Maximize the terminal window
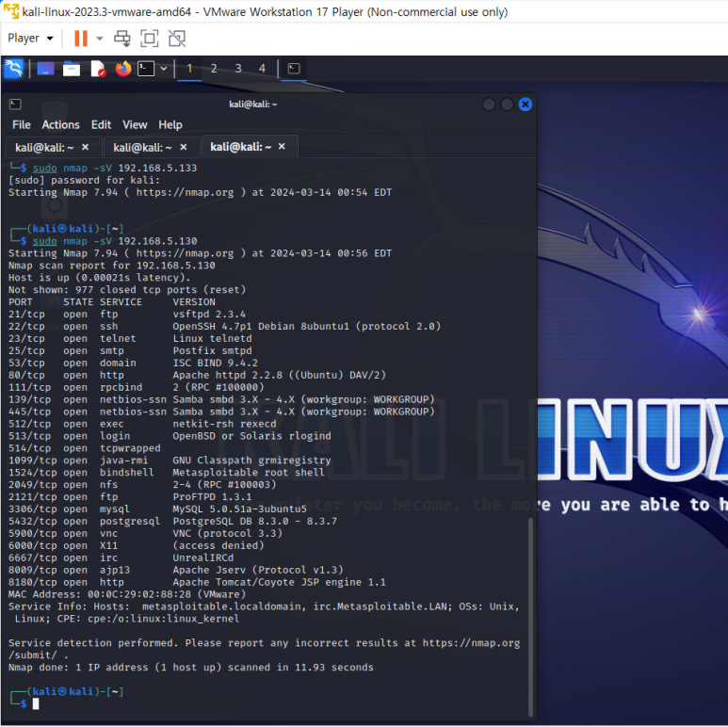 [x=507, y=104]
